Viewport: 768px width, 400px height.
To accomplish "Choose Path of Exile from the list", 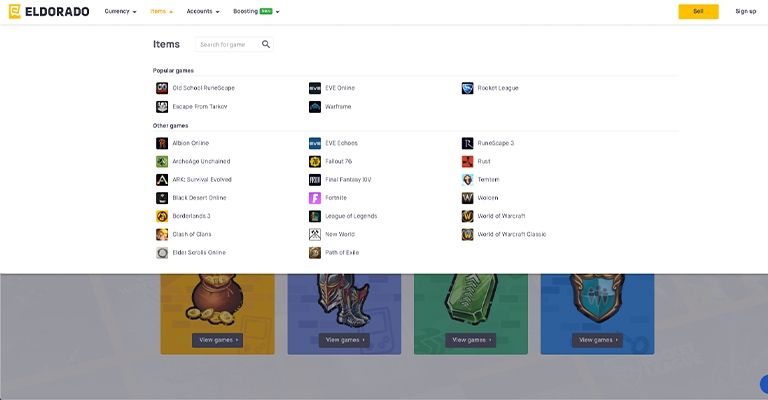I will 341,253.
